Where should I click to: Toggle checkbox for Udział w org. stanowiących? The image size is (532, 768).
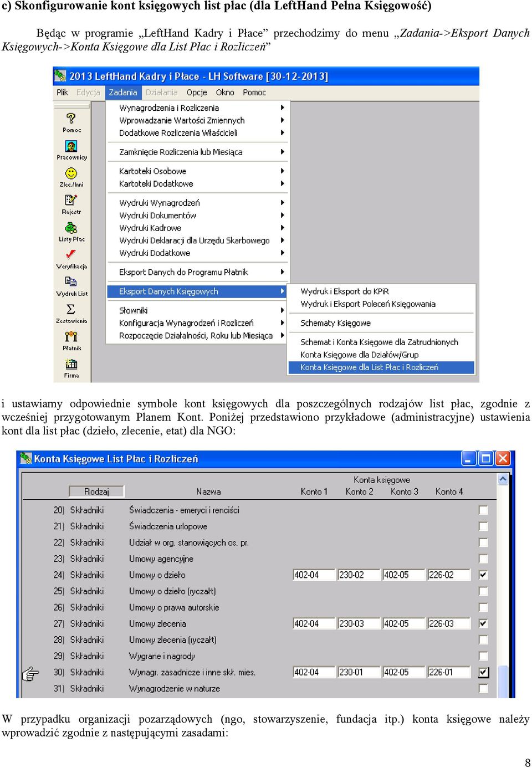point(484,542)
